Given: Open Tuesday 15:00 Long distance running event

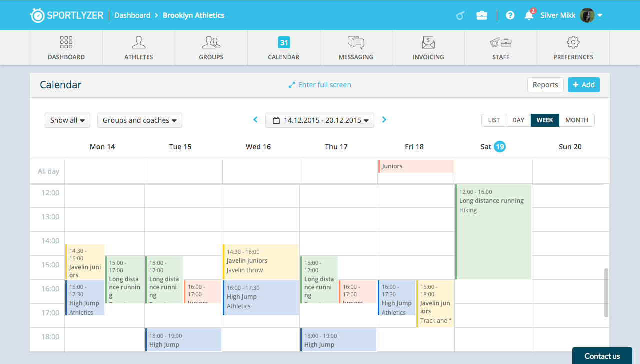Looking at the screenshot, I should (x=164, y=280).
